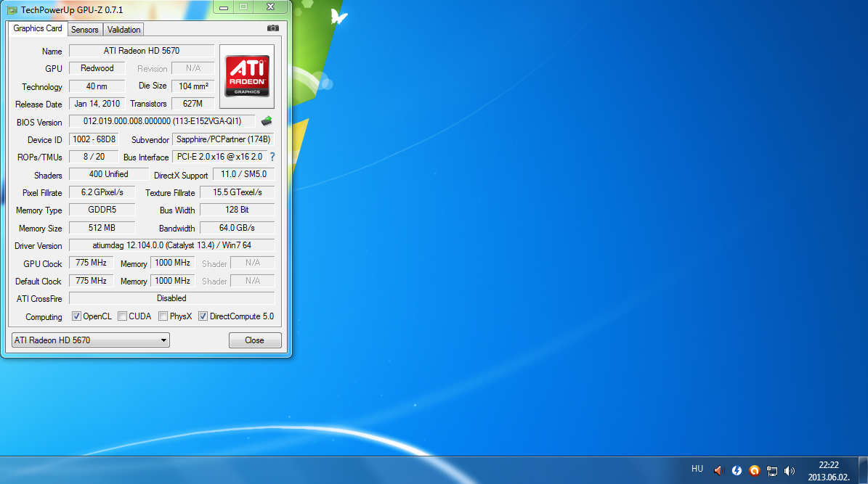Click the Bandwidth value 64.0 GB/s

(x=237, y=228)
